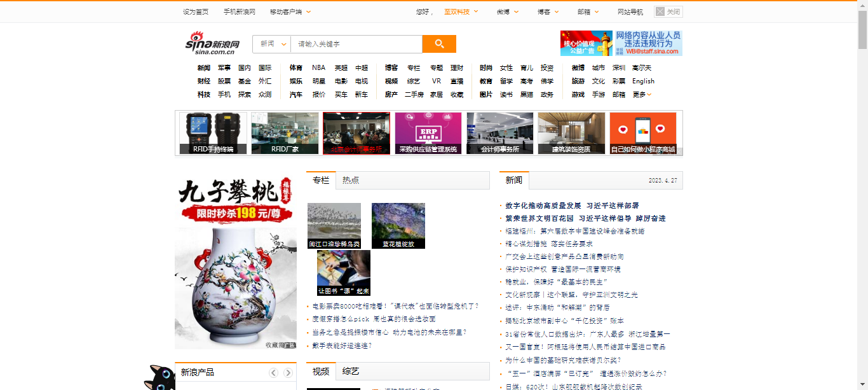Open the NBA navigation link

coord(318,67)
